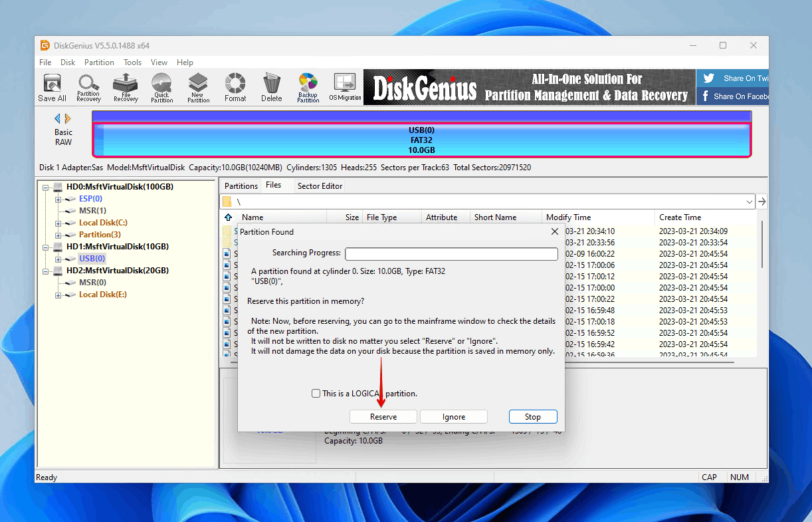Open the folder path dropdown arrow

(x=750, y=201)
